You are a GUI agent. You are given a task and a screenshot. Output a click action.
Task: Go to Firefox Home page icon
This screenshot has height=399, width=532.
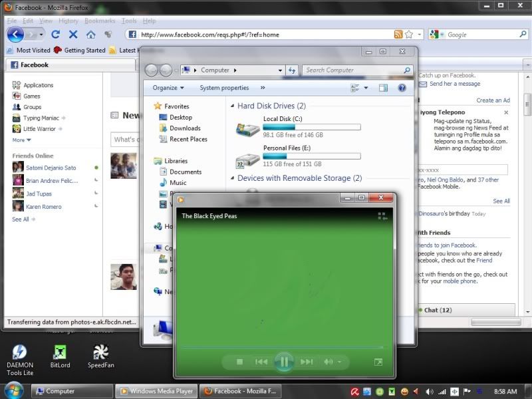pyautogui.click(x=90, y=35)
